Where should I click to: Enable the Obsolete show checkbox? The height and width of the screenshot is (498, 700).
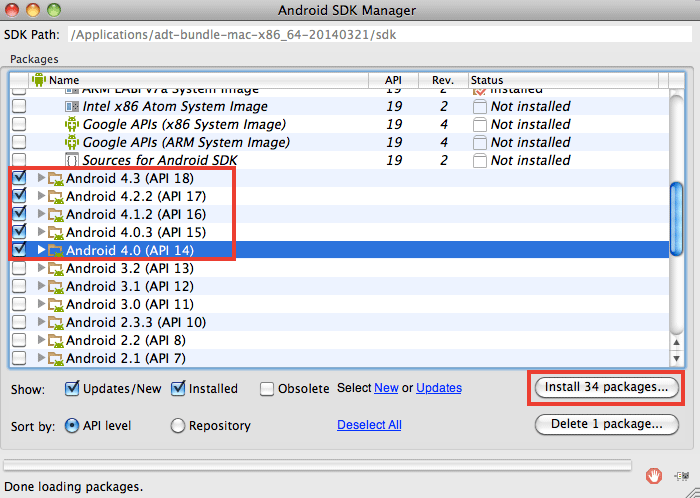[x=267, y=389]
